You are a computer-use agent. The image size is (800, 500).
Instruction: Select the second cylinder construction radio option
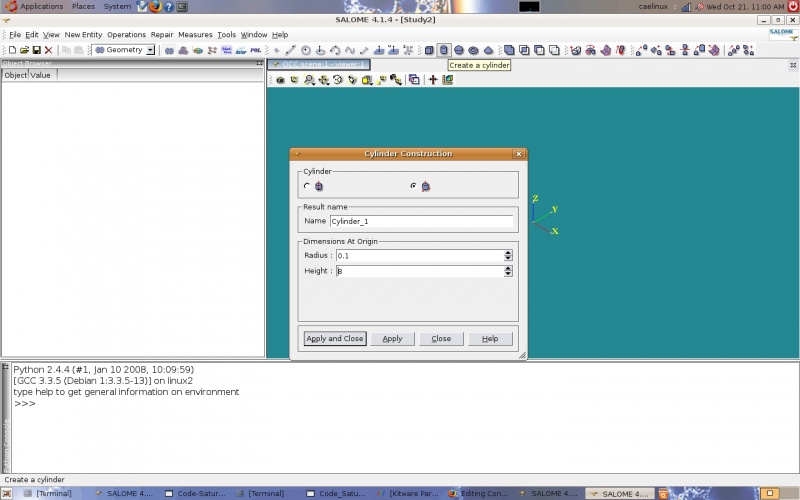pos(413,186)
